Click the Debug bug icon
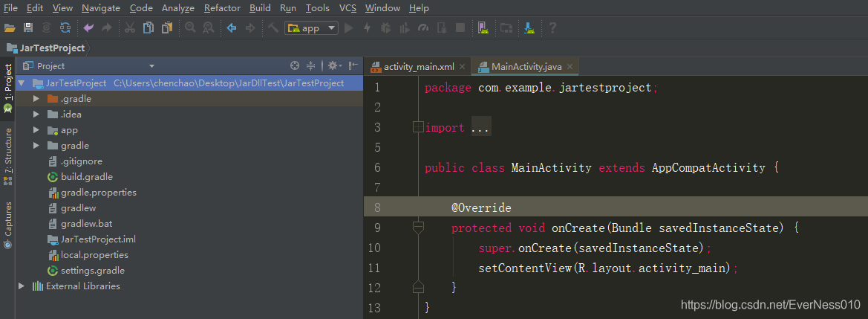The height and width of the screenshot is (319, 868). [386, 28]
